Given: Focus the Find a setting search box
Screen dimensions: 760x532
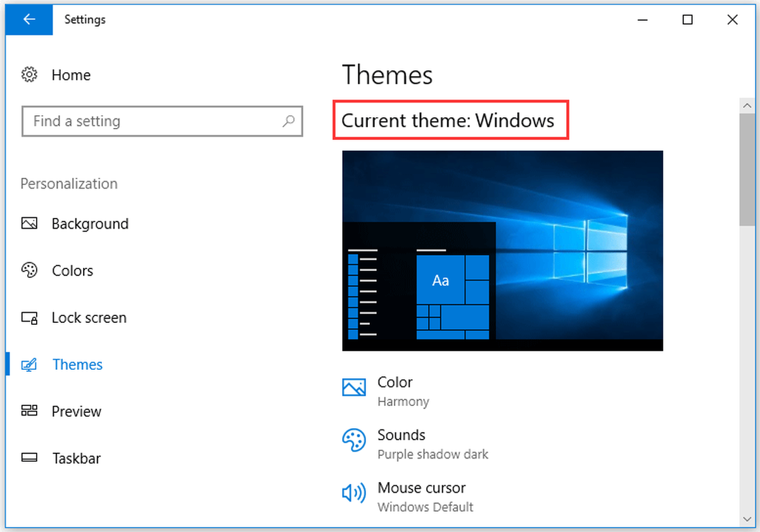Looking at the screenshot, I should point(162,121).
